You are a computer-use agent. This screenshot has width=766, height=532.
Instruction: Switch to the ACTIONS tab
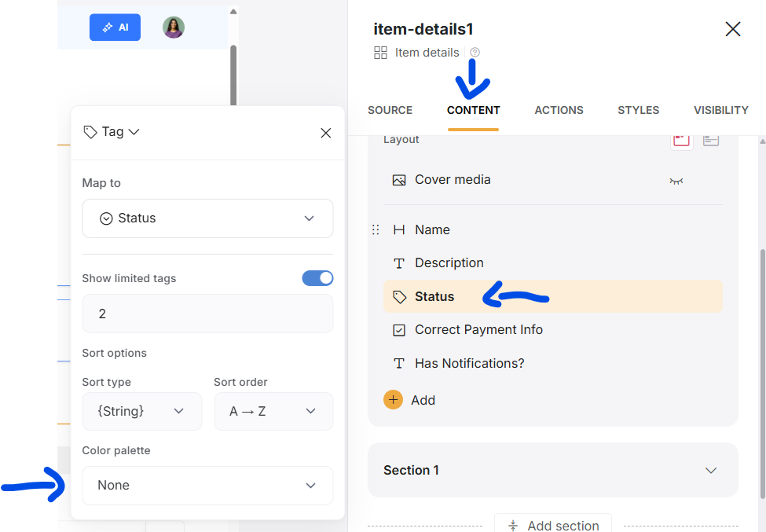[x=559, y=110]
